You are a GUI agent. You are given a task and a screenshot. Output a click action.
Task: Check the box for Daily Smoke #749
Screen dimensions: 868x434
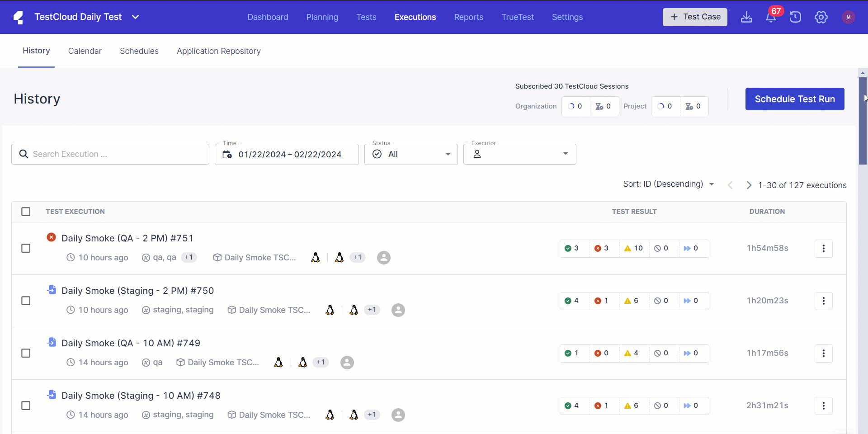[x=26, y=353]
